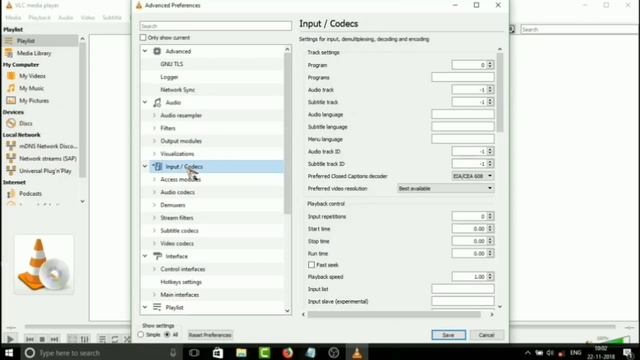The height and width of the screenshot is (360, 640).
Task: Click the Discs icon in the VLC sidebar
Action: (11, 123)
